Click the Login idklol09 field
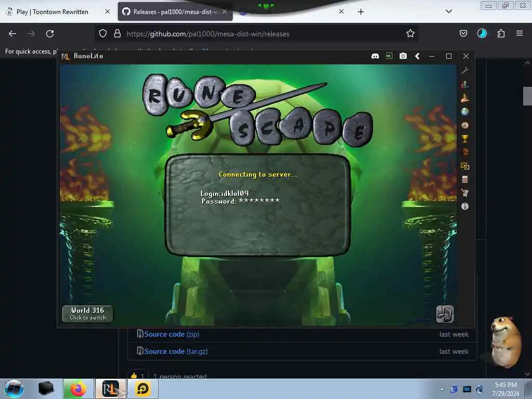This screenshot has width=532, height=399. [x=224, y=193]
